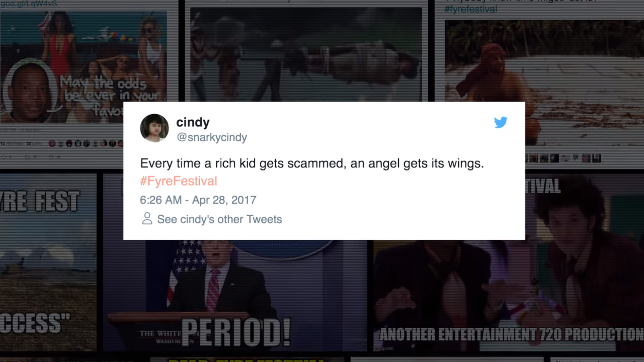Click the tweet text about rich kid scammed
The height and width of the screenshot is (362, 644).
point(312,164)
